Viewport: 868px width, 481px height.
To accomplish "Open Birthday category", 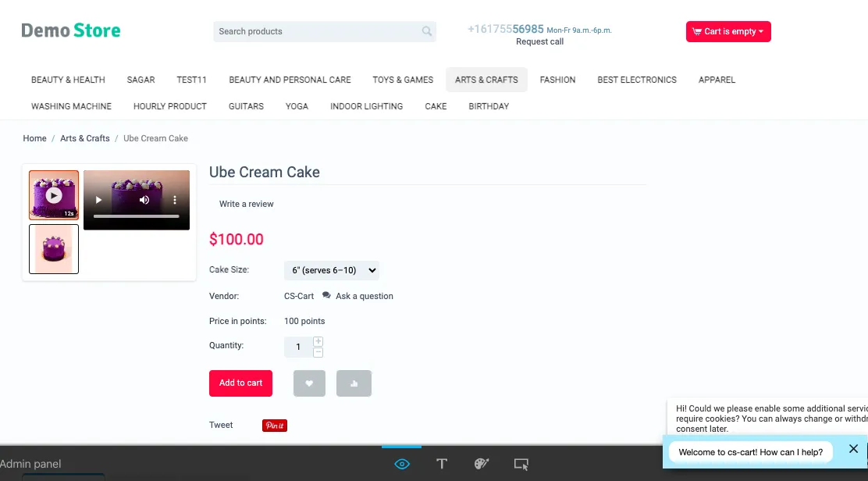I will pos(489,106).
